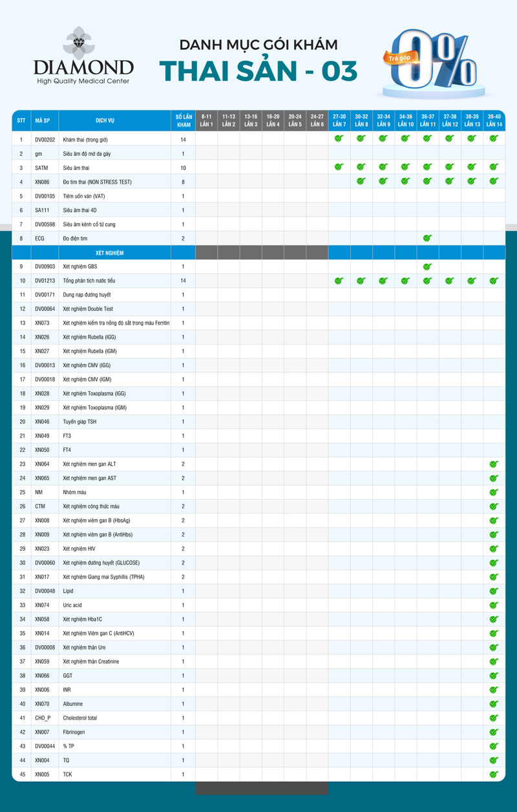Select the checkmark in the TCK row
Viewport: 517px width, 812px height.
point(494,775)
